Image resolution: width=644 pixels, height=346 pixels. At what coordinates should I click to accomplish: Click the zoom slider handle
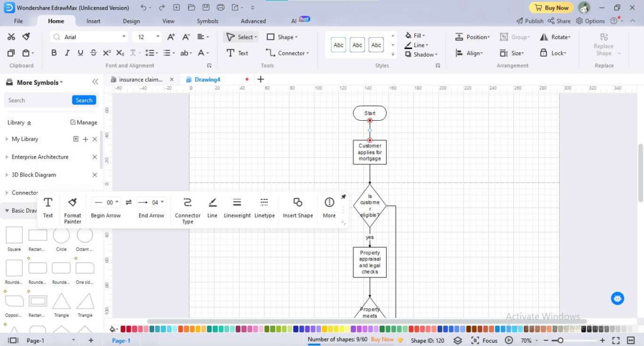(x=560, y=340)
